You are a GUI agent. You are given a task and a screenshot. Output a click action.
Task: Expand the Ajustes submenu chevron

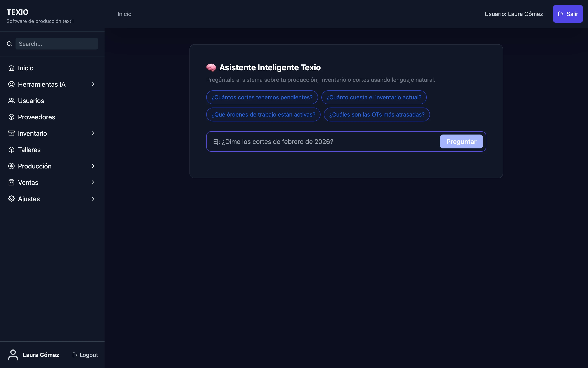93,199
